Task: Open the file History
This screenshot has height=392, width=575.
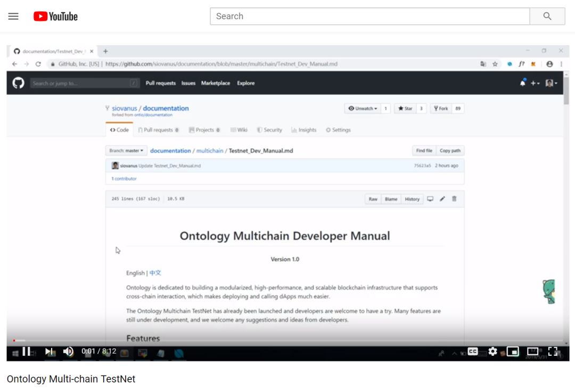Action: pos(412,199)
